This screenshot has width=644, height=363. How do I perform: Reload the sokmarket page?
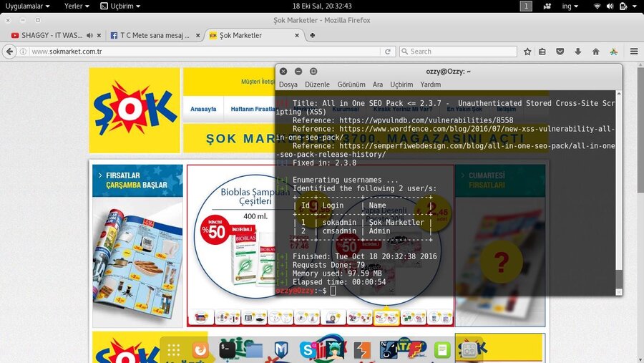388,52
